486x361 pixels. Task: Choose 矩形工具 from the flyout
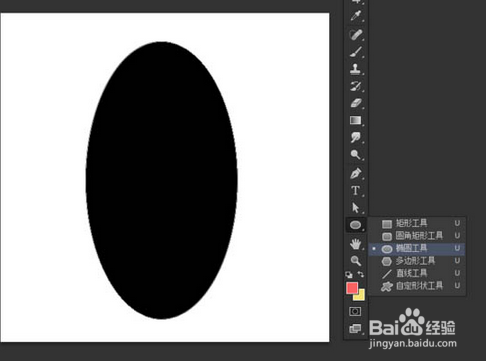point(417,223)
